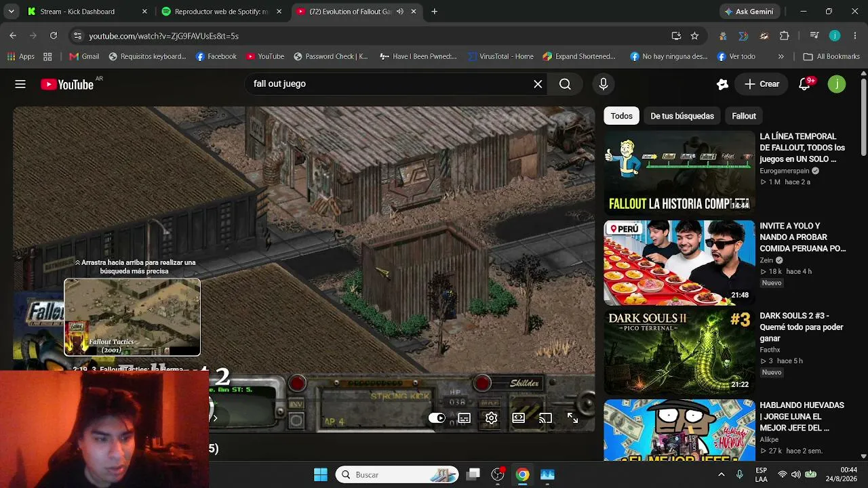Visit the Alikpe channel
The height and width of the screenshot is (488, 868).
tap(769, 439)
